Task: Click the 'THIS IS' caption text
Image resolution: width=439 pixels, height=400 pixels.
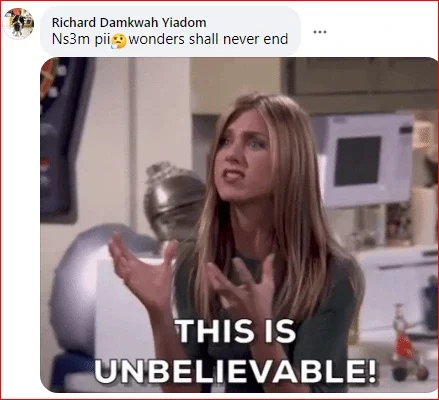Action: coord(236,331)
